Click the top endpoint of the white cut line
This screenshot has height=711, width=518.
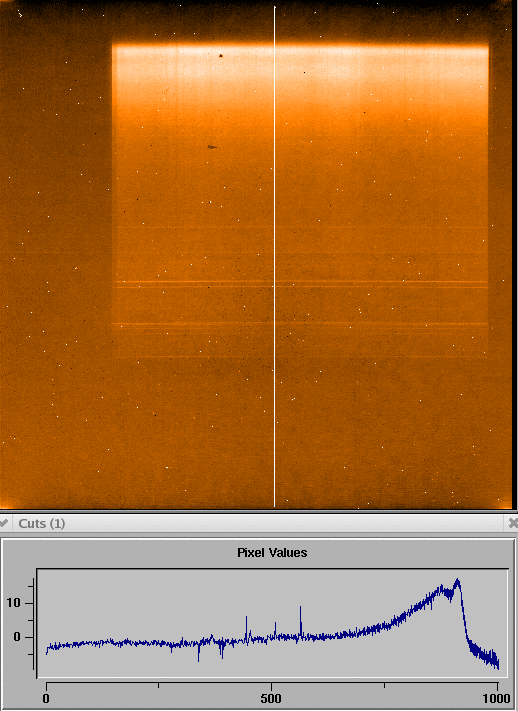pyautogui.click(x=274, y=7)
